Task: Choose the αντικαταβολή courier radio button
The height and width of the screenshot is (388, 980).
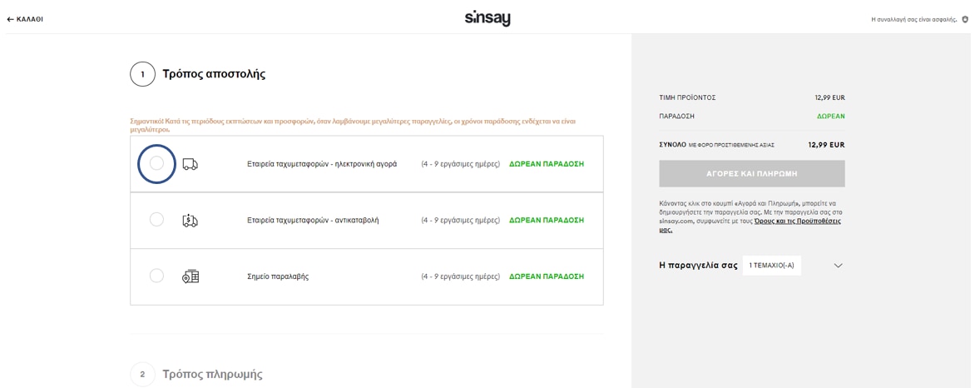Action: [x=156, y=220]
